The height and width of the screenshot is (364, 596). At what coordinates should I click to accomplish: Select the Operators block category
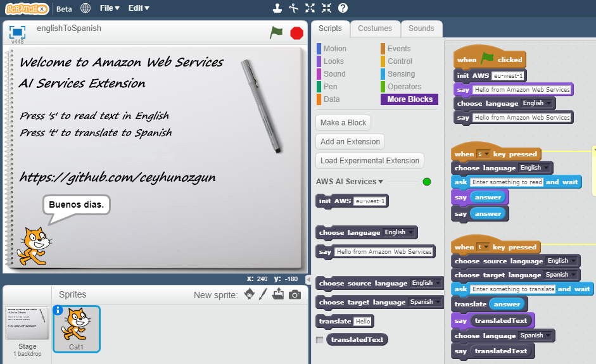(404, 87)
